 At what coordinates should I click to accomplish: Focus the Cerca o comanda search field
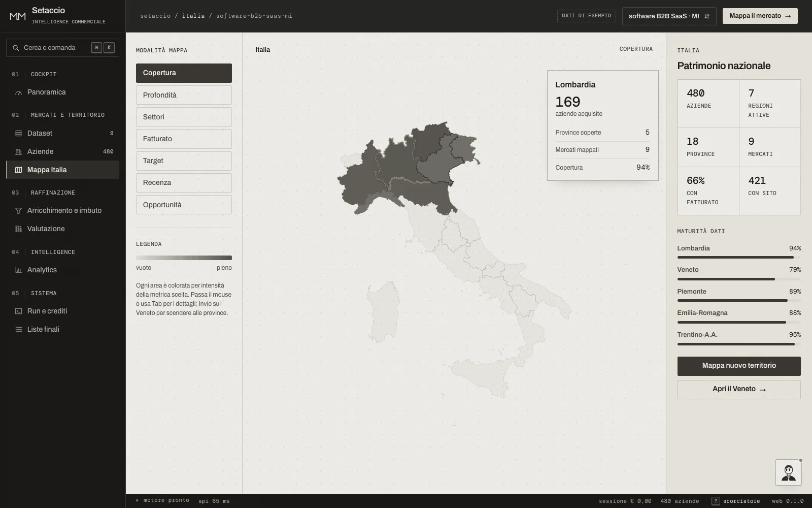pyautogui.click(x=62, y=48)
